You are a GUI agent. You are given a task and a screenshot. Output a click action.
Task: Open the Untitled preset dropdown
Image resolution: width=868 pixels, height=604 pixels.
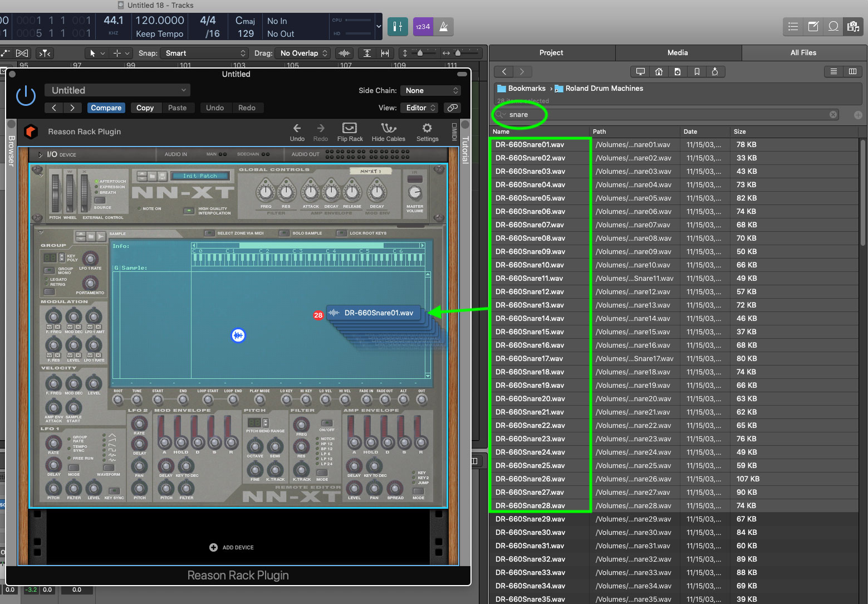[x=118, y=90]
